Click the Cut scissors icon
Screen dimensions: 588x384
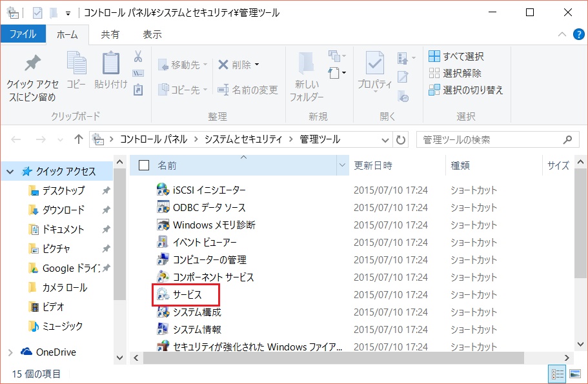pyautogui.click(x=138, y=56)
